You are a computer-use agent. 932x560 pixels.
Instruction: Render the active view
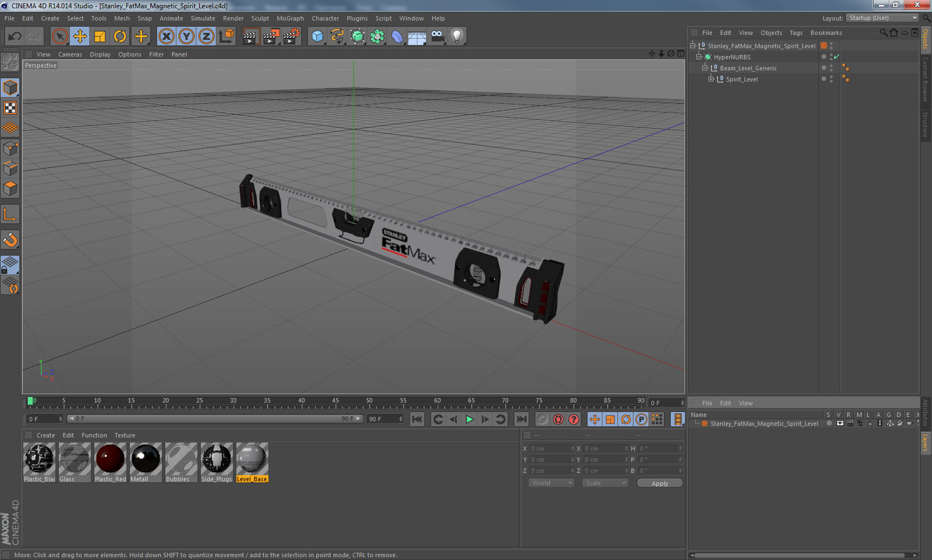[x=251, y=37]
